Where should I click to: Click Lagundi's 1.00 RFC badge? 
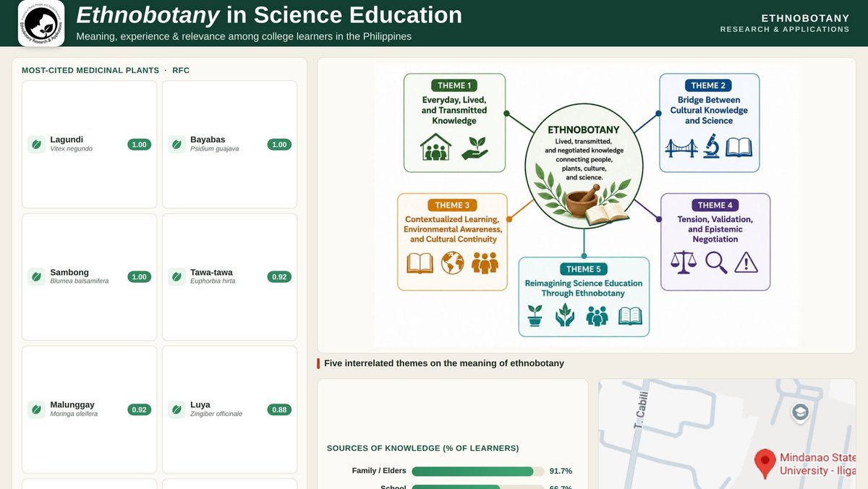coord(139,145)
